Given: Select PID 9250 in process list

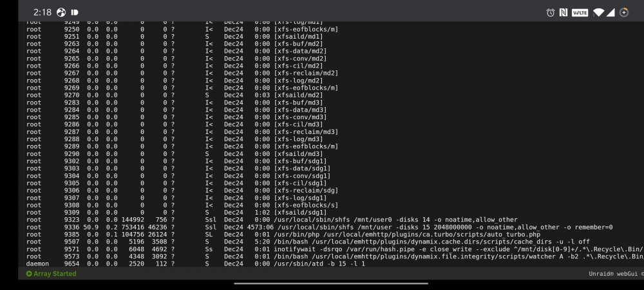Looking at the screenshot, I should point(71,29).
